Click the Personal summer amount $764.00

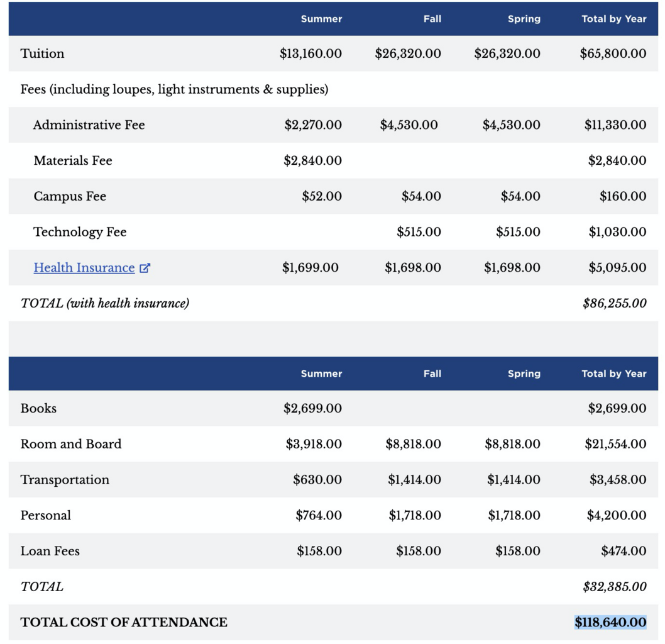[x=318, y=516]
